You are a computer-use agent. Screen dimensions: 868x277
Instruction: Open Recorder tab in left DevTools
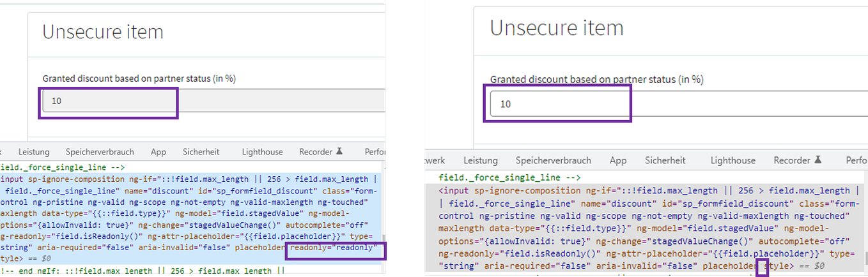(x=316, y=151)
